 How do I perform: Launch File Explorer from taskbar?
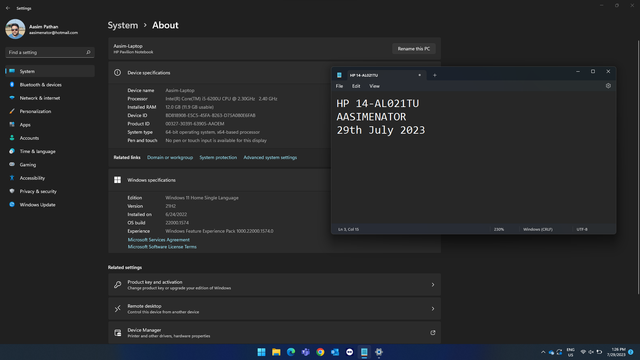coord(276,352)
